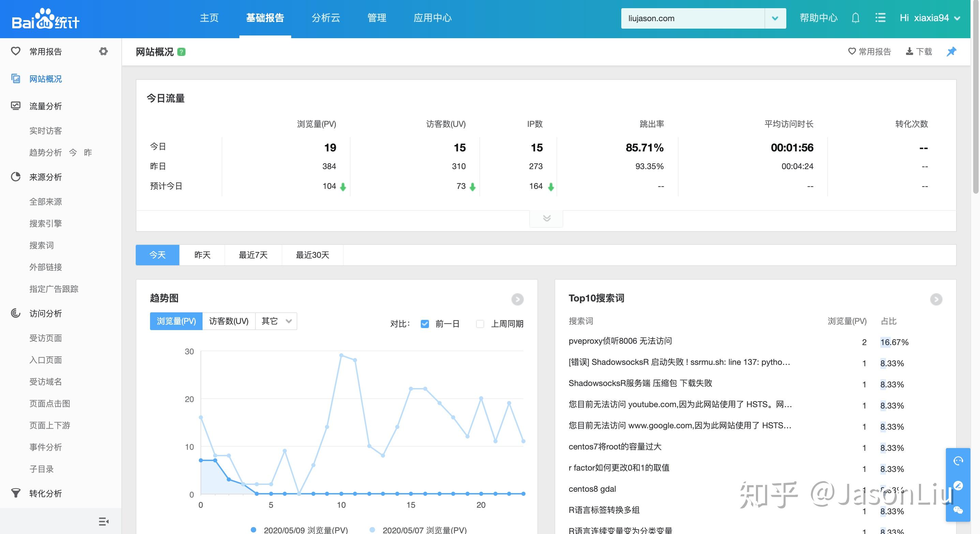The image size is (980, 534).
Task: Expand today's traffic panel with double chevron
Action: pyautogui.click(x=546, y=218)
